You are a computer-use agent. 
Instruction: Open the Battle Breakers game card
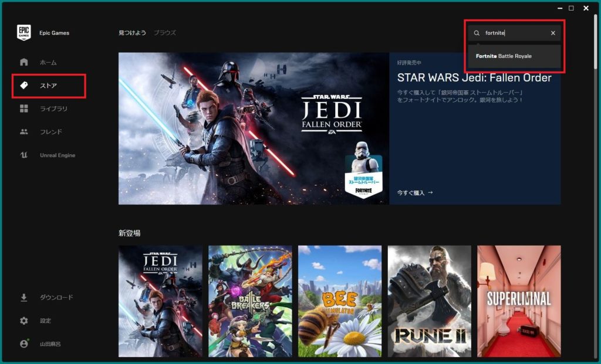pos(250,301)
